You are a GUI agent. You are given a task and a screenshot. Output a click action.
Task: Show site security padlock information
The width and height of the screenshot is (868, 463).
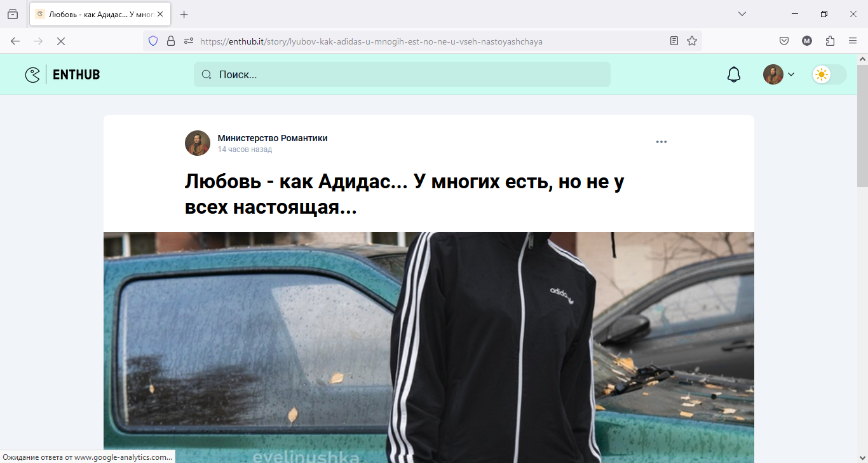point(170,41)
